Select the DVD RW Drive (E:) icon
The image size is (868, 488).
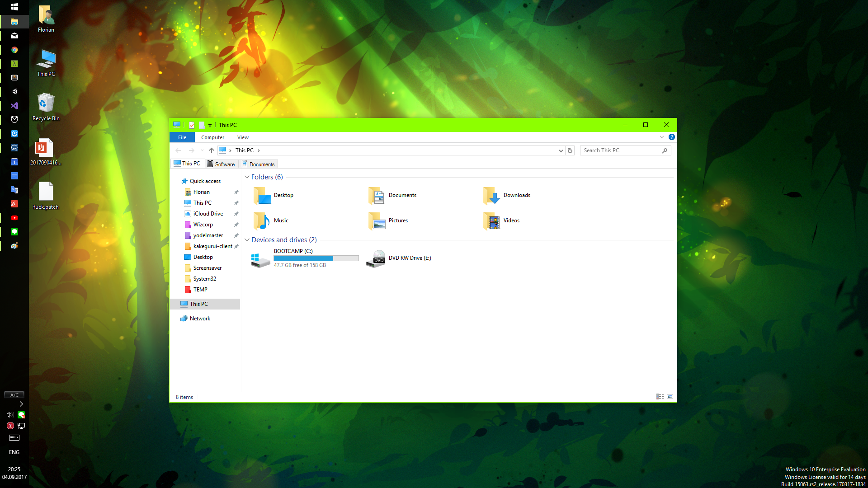pos(376,258)
